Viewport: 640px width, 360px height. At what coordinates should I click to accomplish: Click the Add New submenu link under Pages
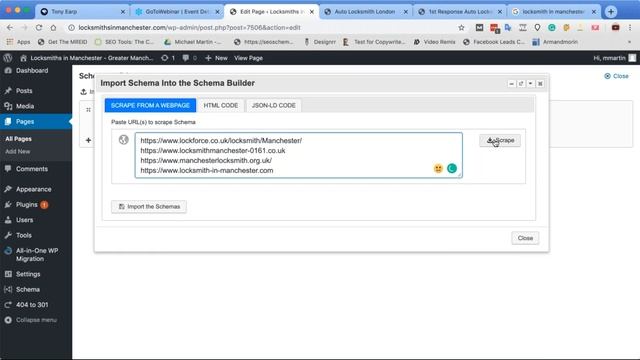click(x=18, y=151)
